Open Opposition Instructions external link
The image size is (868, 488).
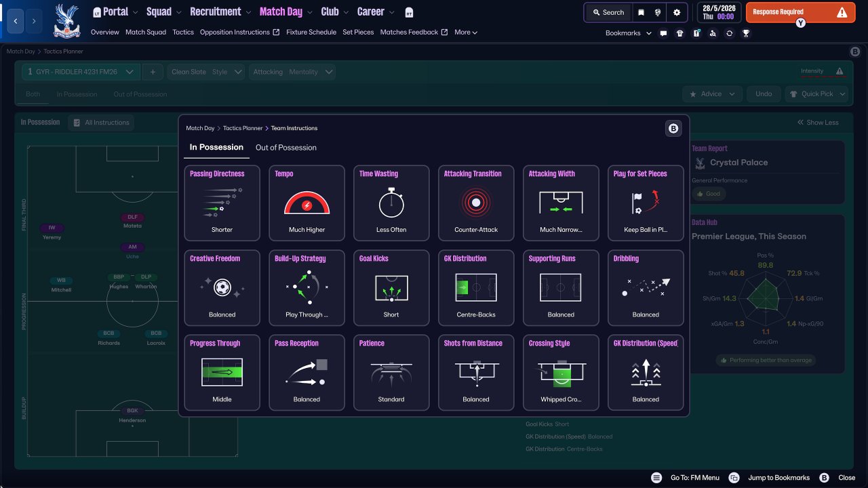coord(239,33)
